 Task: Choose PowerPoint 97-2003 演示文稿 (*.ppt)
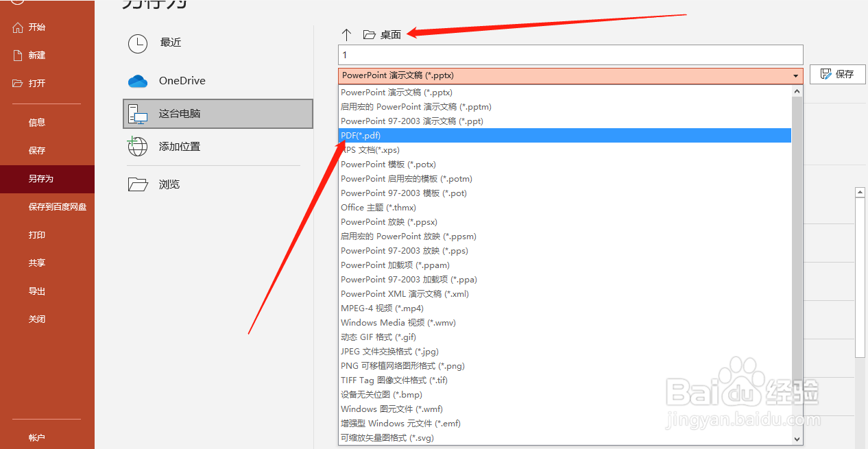click(565, 121)
